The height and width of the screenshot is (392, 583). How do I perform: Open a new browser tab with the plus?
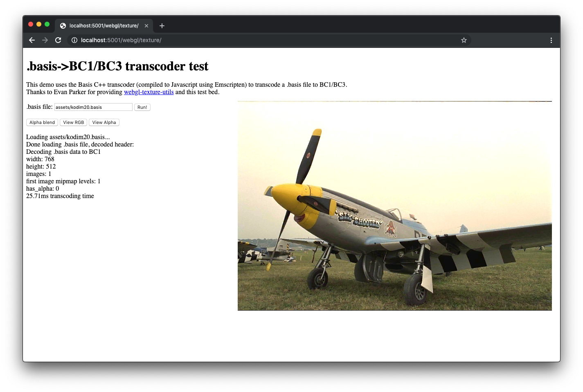click(162, 25)
